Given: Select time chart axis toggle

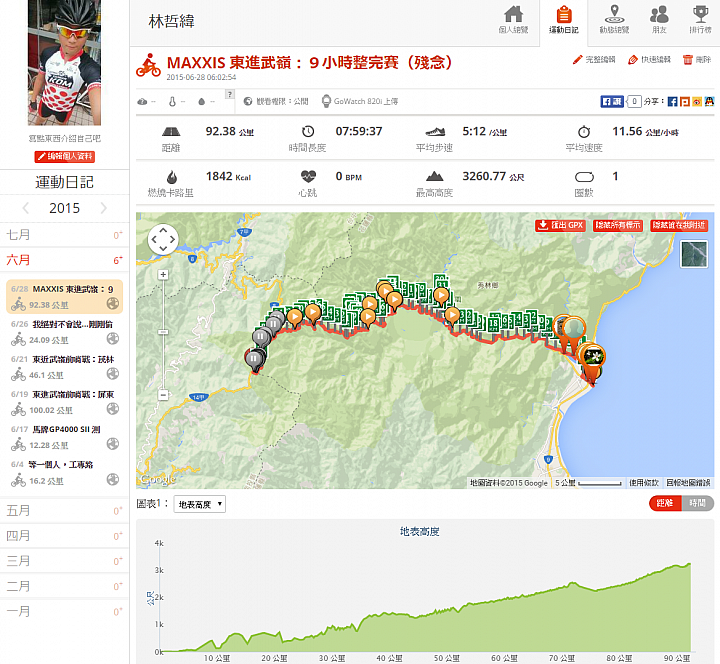Looking at the screenshot, I should tap(698, 503).
